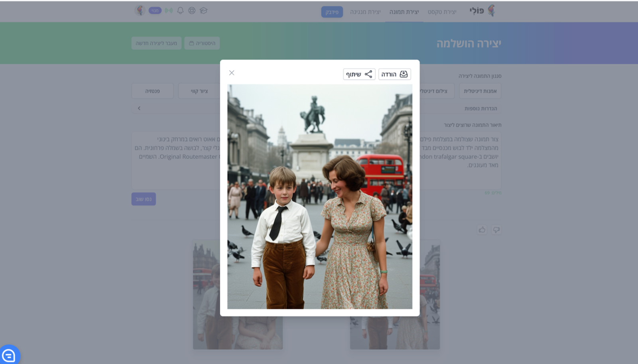This screenshot has width=638, height=364.
Task: Select the יצירת תמונה tab
Action: tap(404, 12)
